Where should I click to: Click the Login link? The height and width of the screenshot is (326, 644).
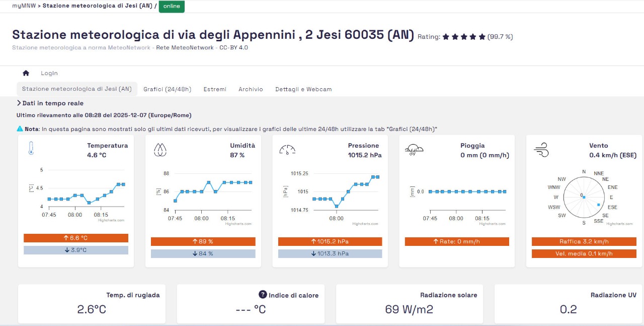[x=49, y=73]
